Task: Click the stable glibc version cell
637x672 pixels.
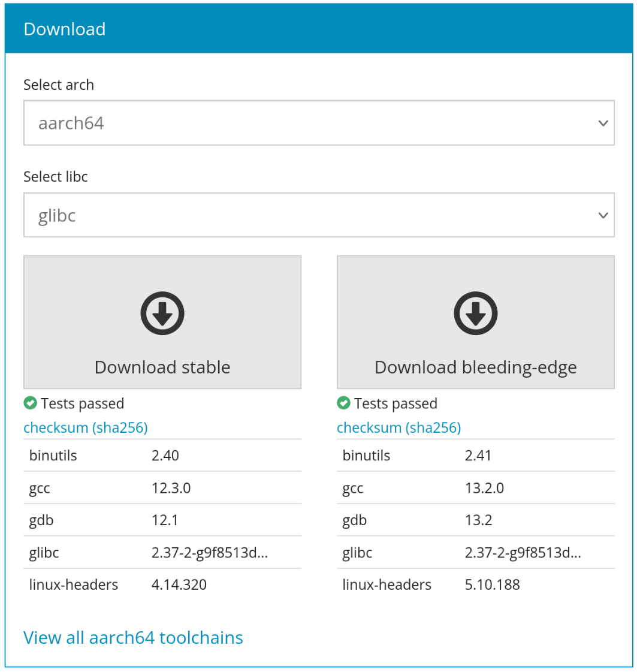Action: tap(210, 553)
